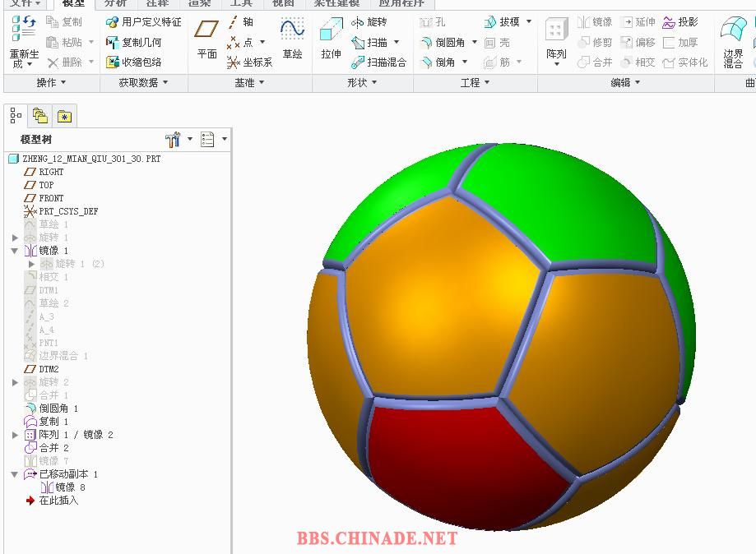
Task: Click the 倒角 chamfer tool
Action: [438, 62]
